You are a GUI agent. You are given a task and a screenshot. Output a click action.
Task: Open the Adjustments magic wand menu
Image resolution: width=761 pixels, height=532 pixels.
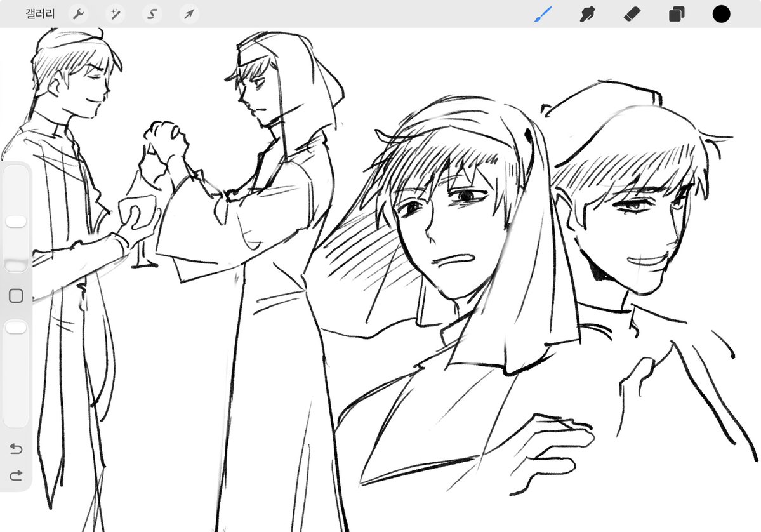pos(116,14)
